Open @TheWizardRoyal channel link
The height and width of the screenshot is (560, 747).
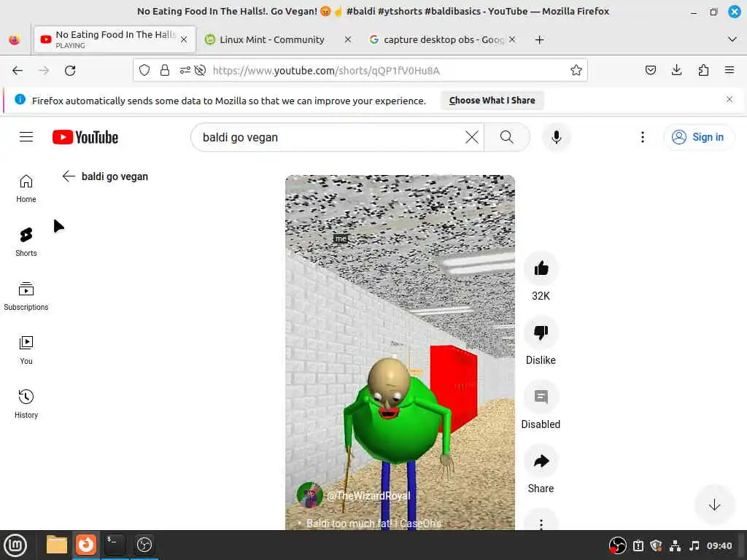[x=368, y=496]
